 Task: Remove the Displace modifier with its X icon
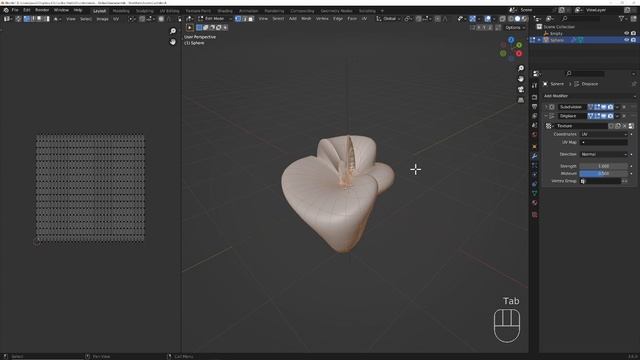[x=624, y=116]
